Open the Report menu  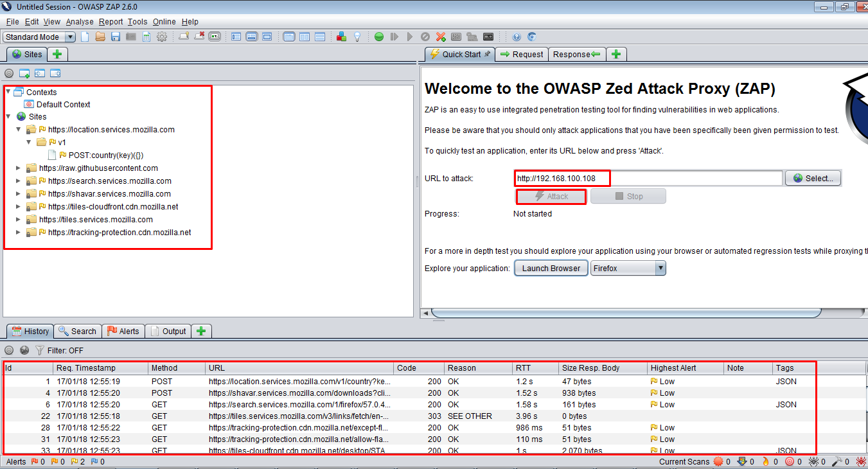pos(111,22)
